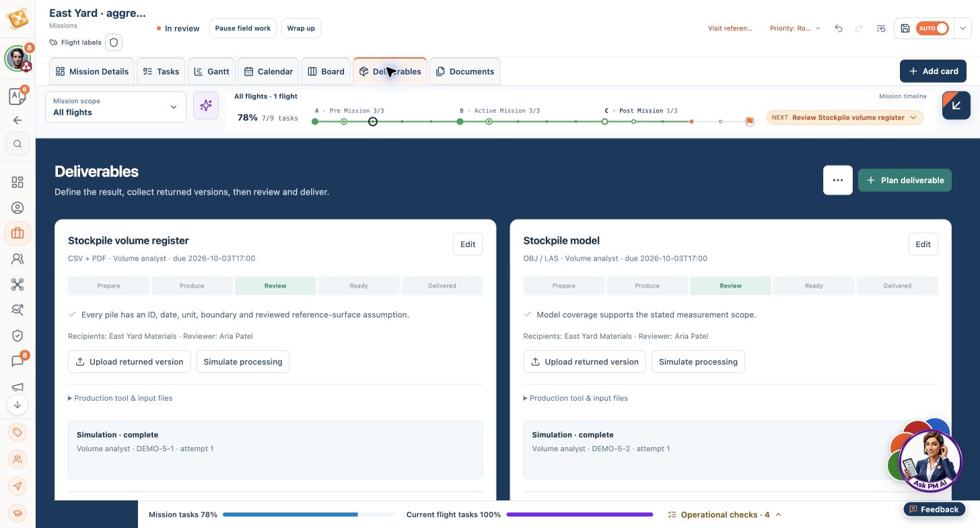Select the Ready stage on Stockpile volume register
Image resolution: width=980 pixels, height=528 pixels.
[359, 286]
